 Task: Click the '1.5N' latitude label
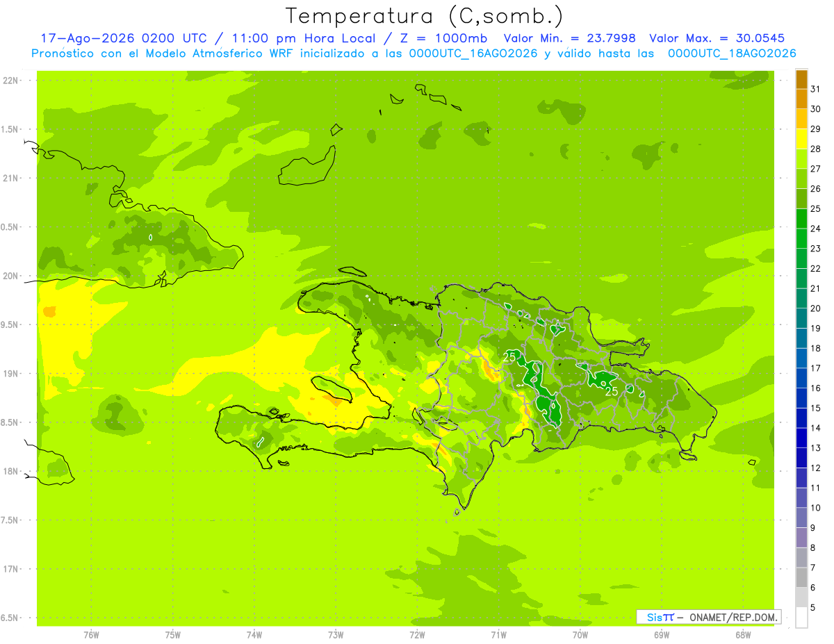click(x=11, y=129)
